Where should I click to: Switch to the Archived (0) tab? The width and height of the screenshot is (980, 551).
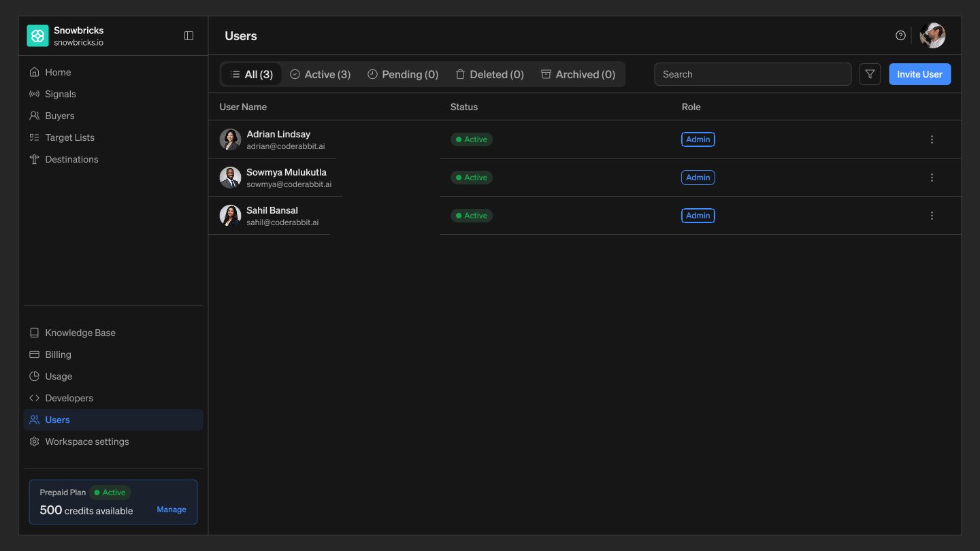[x=578, y=74]
